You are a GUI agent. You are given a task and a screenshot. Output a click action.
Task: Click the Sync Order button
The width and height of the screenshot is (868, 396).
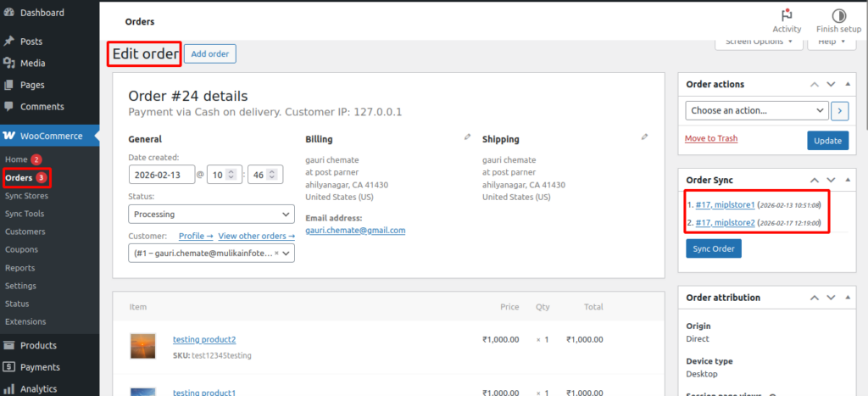[x=713, y=248]
